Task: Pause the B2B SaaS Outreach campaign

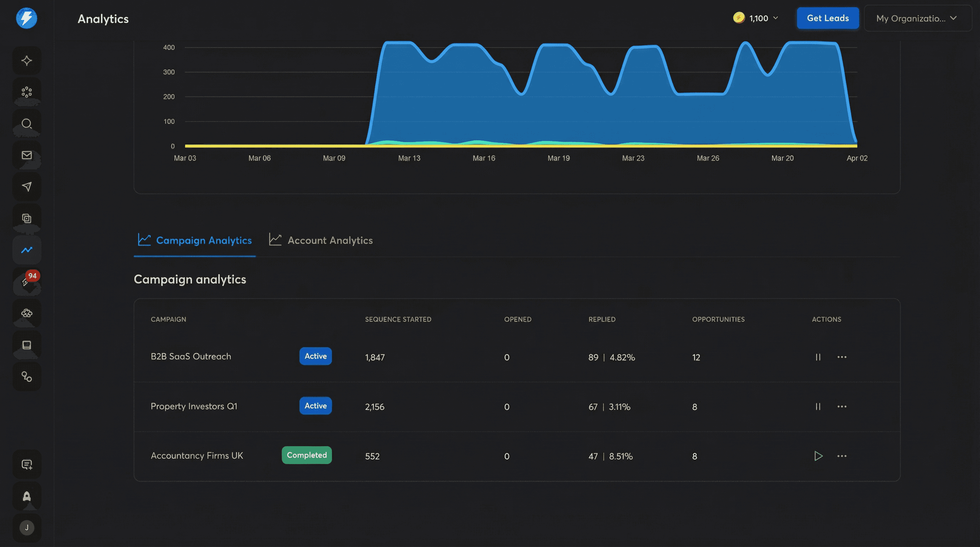Action: pos(818,357)
